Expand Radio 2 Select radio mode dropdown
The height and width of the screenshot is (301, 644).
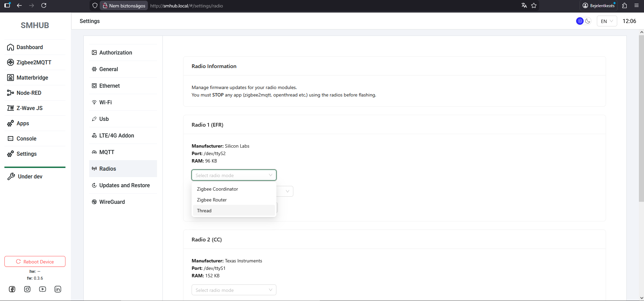coord(234,290)
